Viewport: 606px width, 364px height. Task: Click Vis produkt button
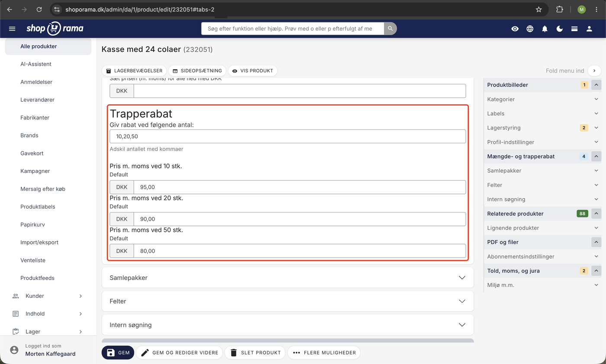point(253,71)
